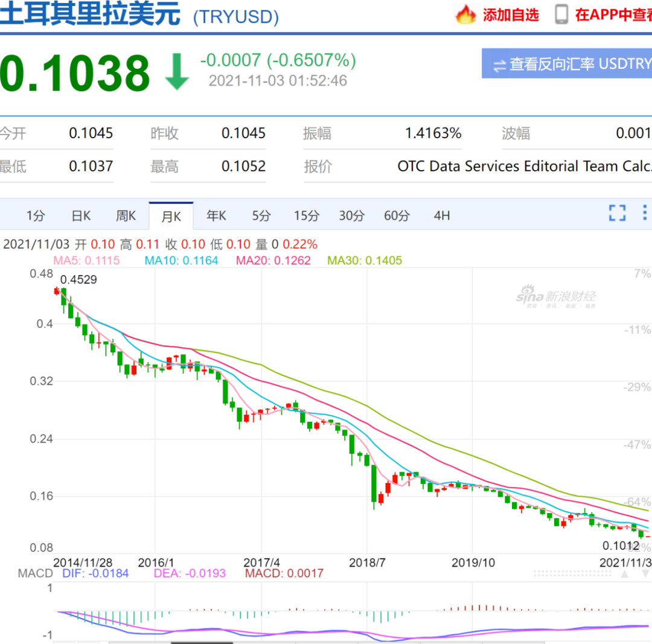Click the flame icon next to 添加自选
The width and height of the screenshot is (652, 644).
pyautogui.click(x=465, y=14)
